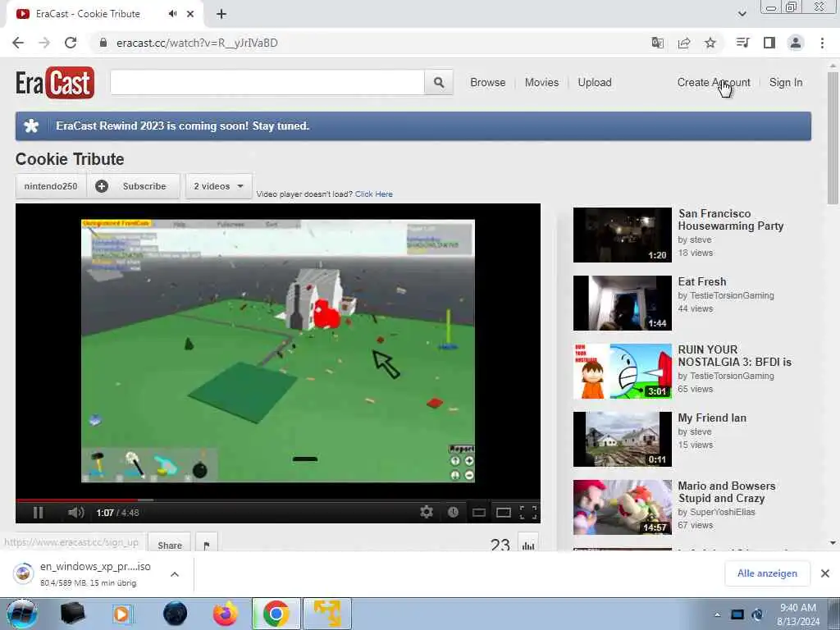Reload the page with the refresh icon
The image size is (840, 630).
71,43
